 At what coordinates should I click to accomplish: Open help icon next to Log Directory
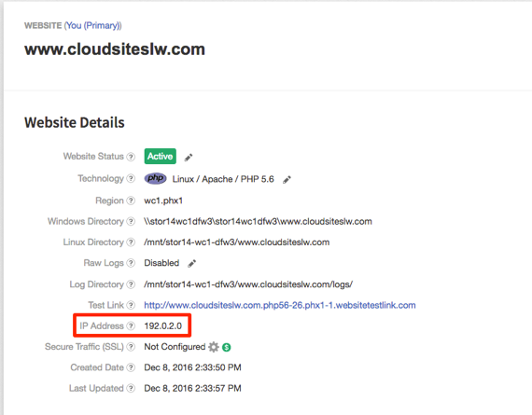point(131,284)
